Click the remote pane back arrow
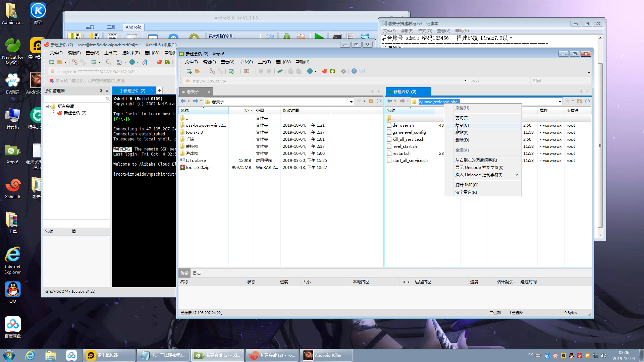 tap(389, 101)
